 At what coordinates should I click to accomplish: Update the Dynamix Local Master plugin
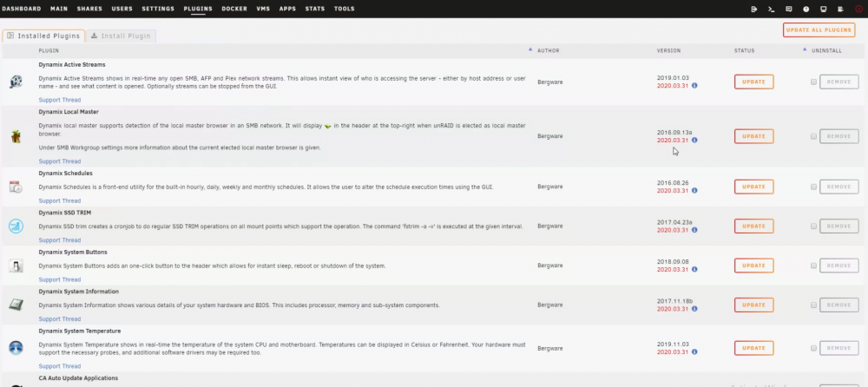pyautogui.click(x=754, y=136)
